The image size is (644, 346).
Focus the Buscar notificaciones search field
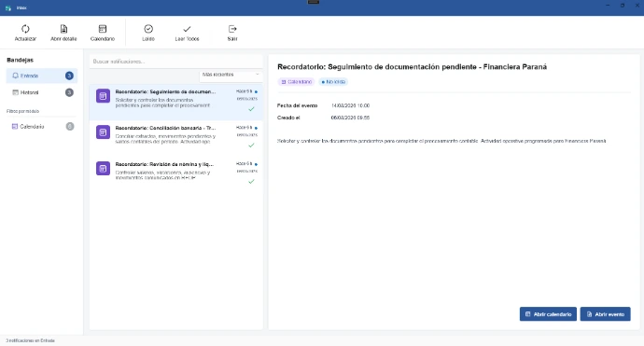(175, 62)
